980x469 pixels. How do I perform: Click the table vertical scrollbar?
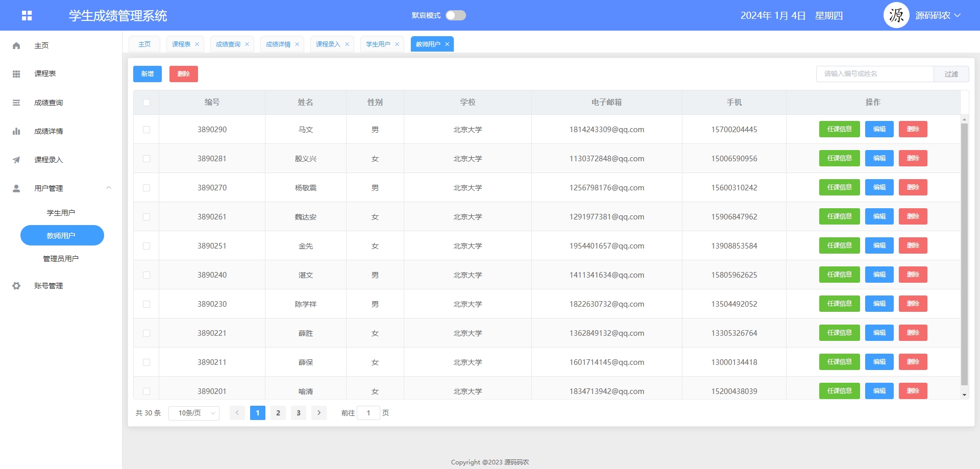(964, 254)
